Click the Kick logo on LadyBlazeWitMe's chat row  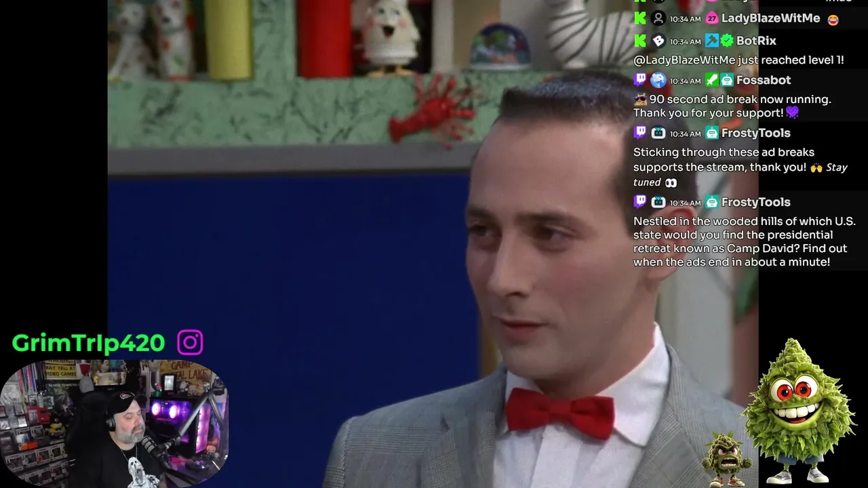(640, 19)
